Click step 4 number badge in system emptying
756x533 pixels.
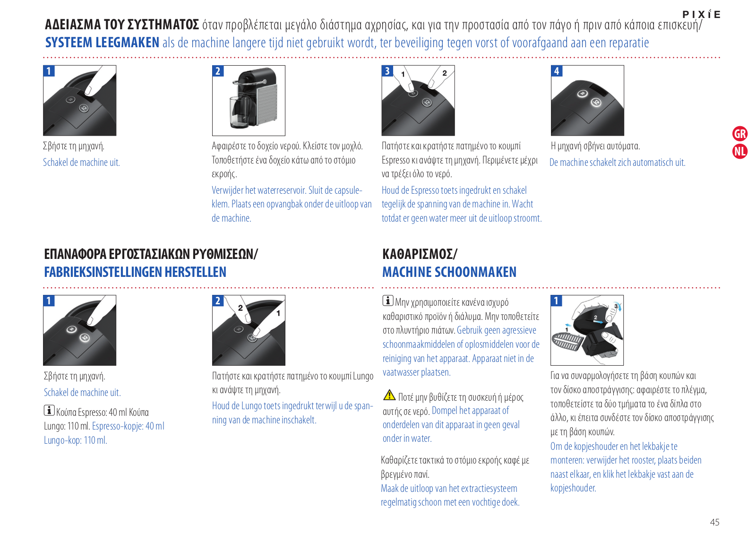(557, 71)
